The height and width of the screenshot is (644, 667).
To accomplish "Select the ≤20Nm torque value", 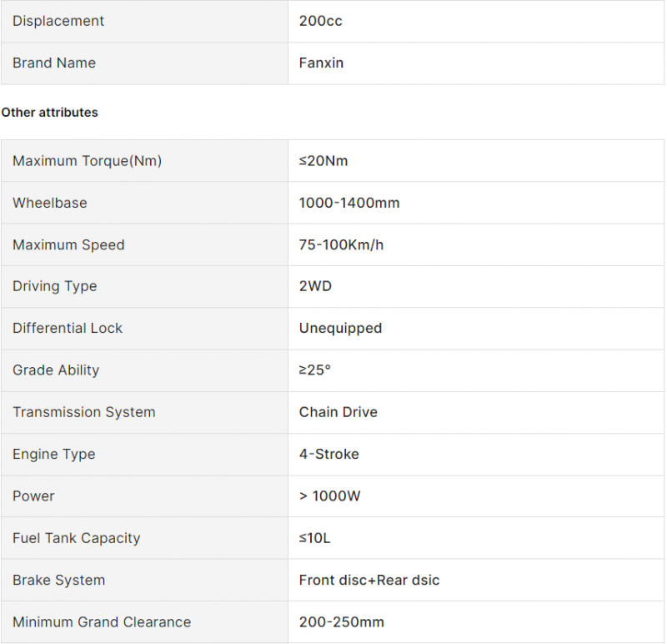I will click(x=323, y=161).
